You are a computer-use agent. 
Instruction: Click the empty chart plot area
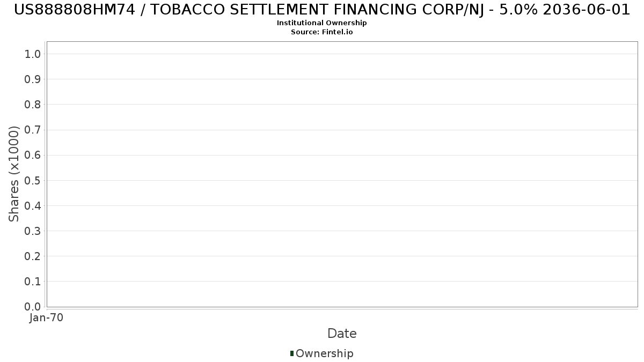pyautogui.click(x=342, y=174)
